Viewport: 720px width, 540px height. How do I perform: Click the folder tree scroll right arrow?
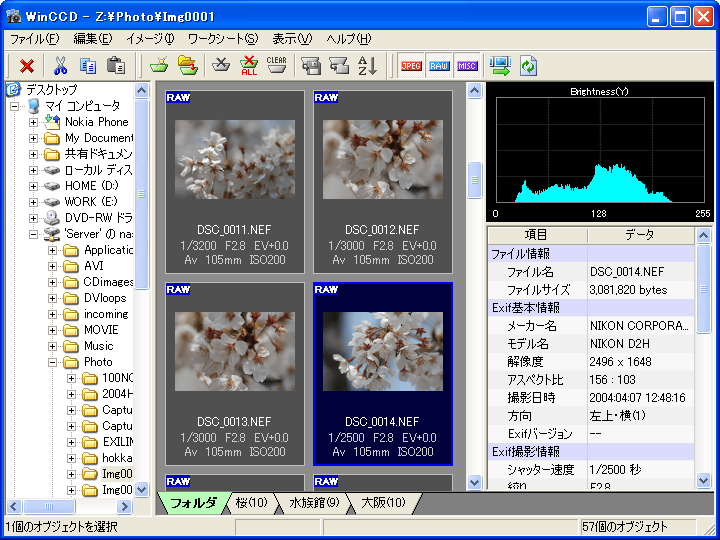point(124,506)
